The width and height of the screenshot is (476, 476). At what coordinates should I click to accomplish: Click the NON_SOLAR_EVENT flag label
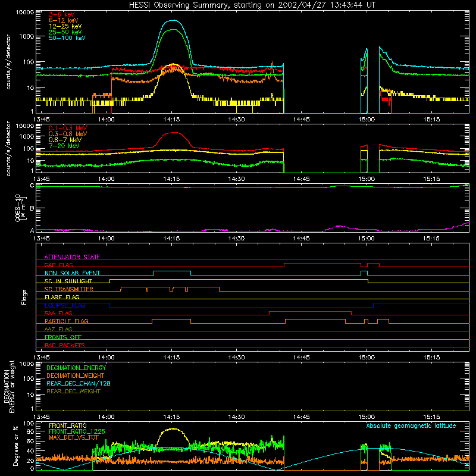[x=72, y=273]
